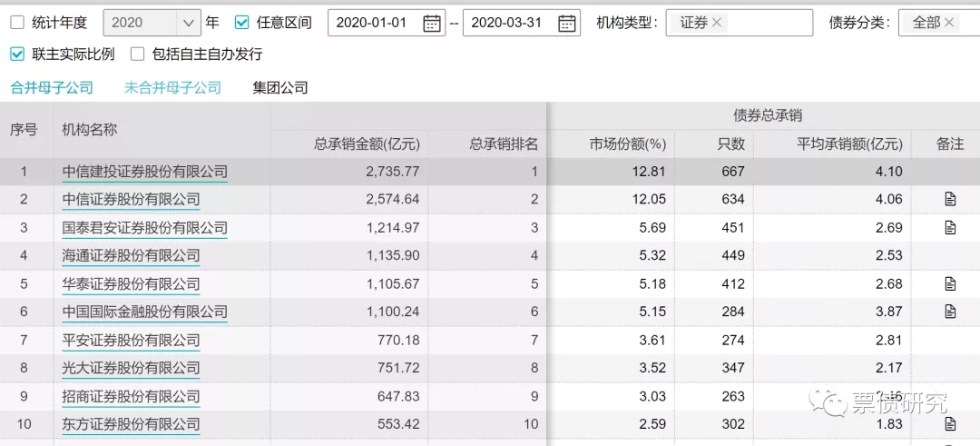Image resolution: width=980 pixels, height=446 pixels.
Task: Toggle the 联主实际比例 checkbox
Action: click(17, 55)
